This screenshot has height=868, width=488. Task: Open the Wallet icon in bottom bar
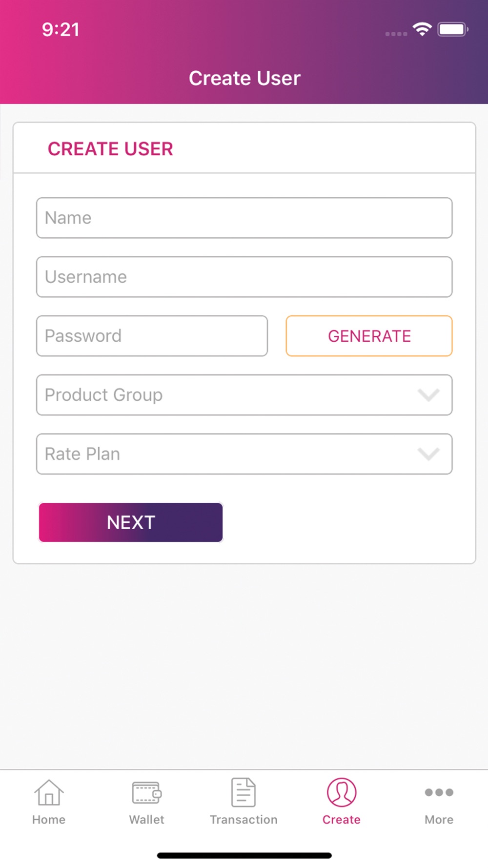(x=146, y=792)
